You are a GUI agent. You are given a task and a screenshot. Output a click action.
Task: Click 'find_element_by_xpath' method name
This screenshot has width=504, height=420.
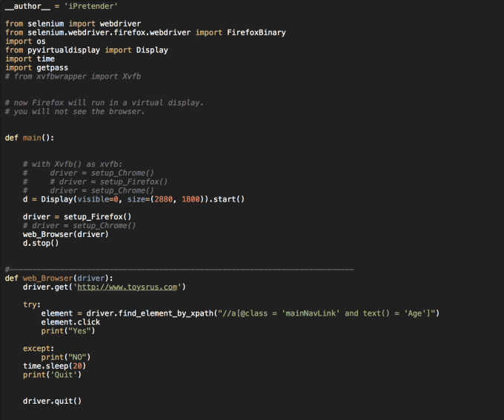(166, 313)
